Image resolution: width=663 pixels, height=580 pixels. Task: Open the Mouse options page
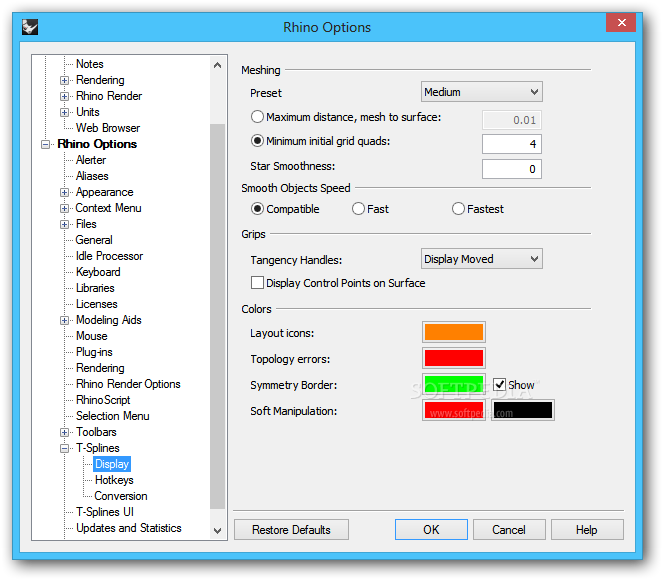point(92,336)
